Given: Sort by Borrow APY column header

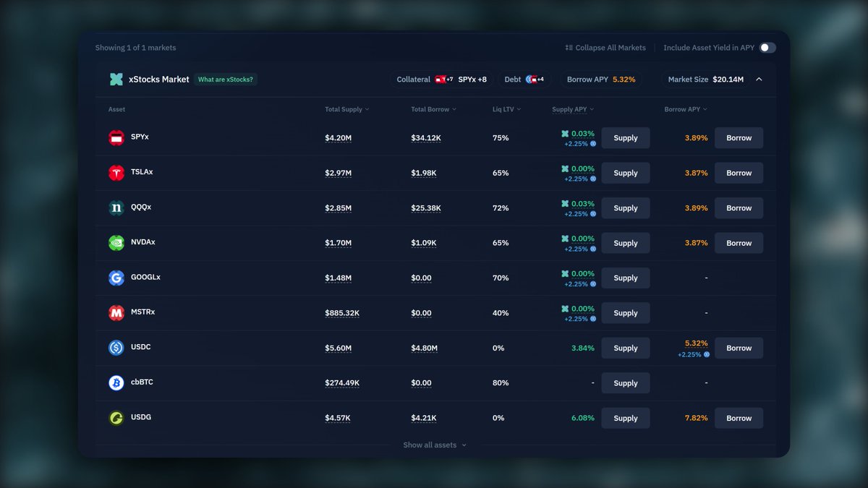Looking at the screenshot, I should [686, 109].
